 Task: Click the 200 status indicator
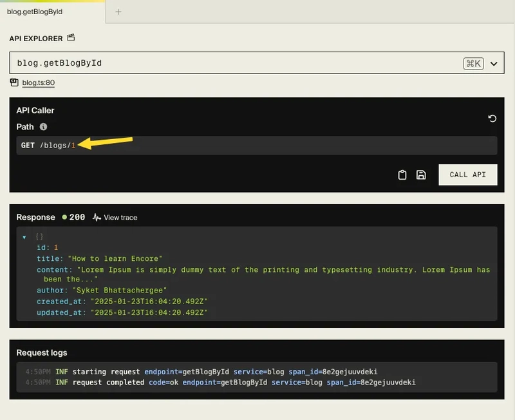tap(73, 217)
